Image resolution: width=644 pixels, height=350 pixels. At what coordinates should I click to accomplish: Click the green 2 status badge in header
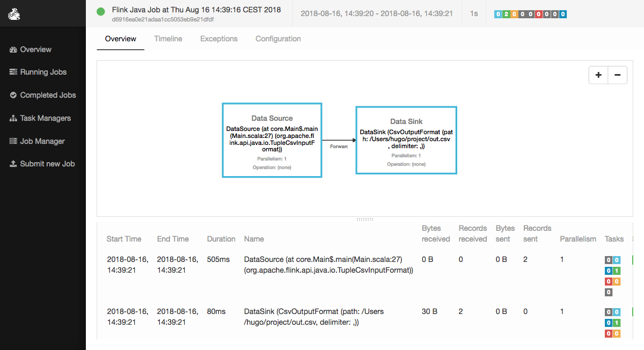click(x=506, y=14)
